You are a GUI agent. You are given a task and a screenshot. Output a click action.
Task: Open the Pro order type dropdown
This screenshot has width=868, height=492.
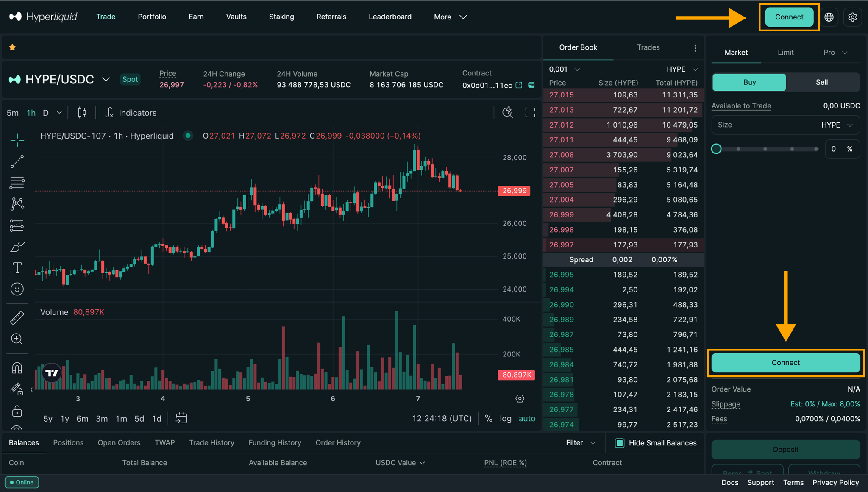[x=835, y=53]
